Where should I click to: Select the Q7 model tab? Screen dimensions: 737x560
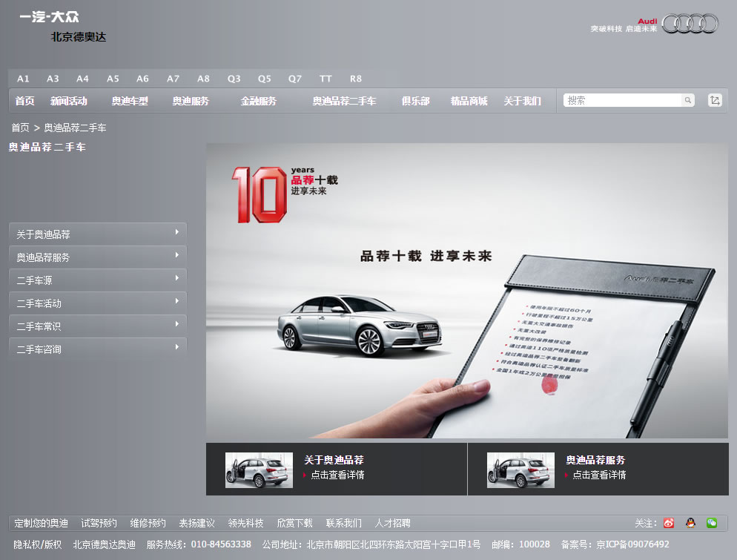[x=294, y=79]
